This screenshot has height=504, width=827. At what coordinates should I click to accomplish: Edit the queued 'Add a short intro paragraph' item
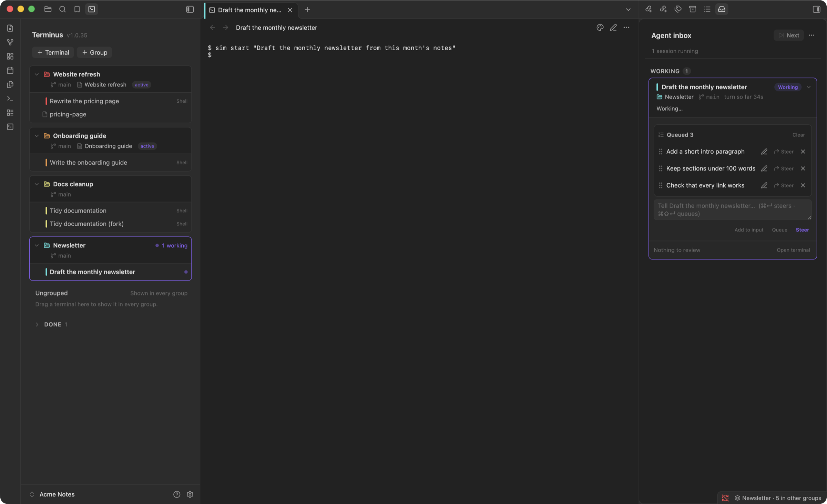764,152
